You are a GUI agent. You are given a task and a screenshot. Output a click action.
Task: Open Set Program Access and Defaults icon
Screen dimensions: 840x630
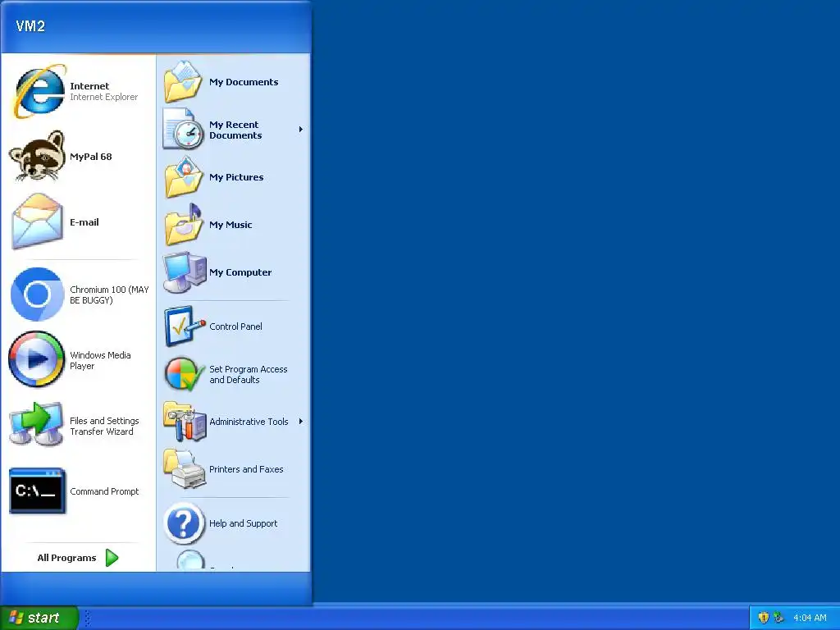185,374
